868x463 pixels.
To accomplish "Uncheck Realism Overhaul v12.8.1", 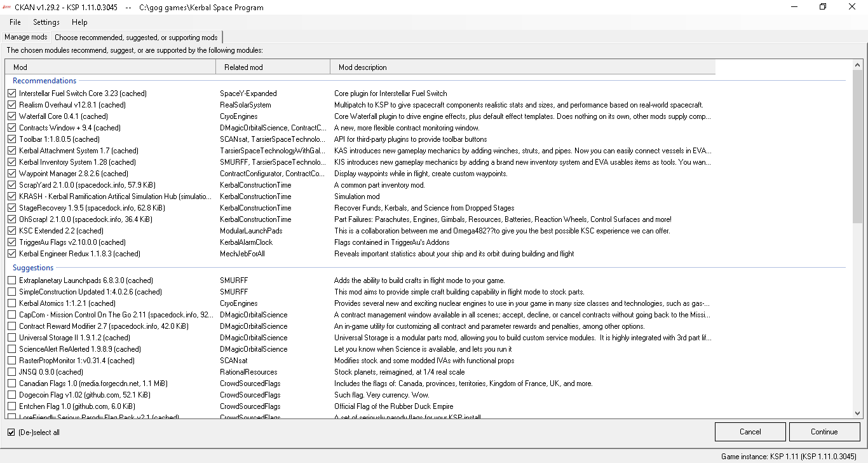I will 11,105.
